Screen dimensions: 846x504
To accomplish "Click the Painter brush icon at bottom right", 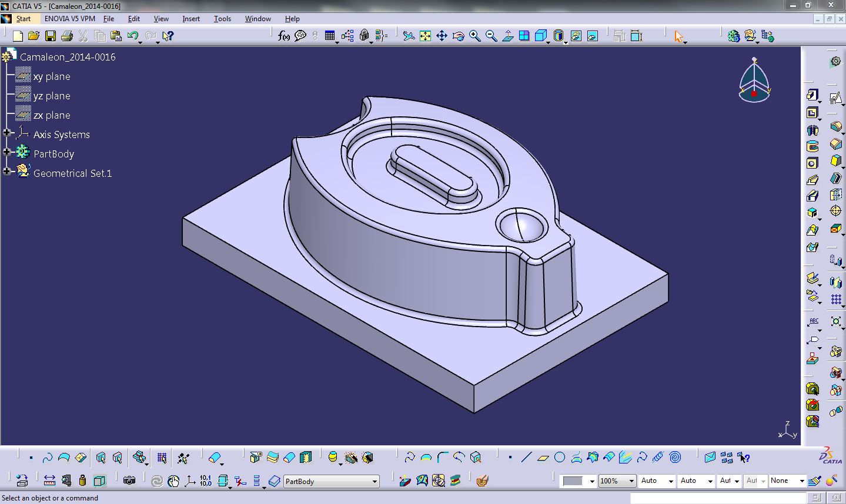I will coord(814,481).
